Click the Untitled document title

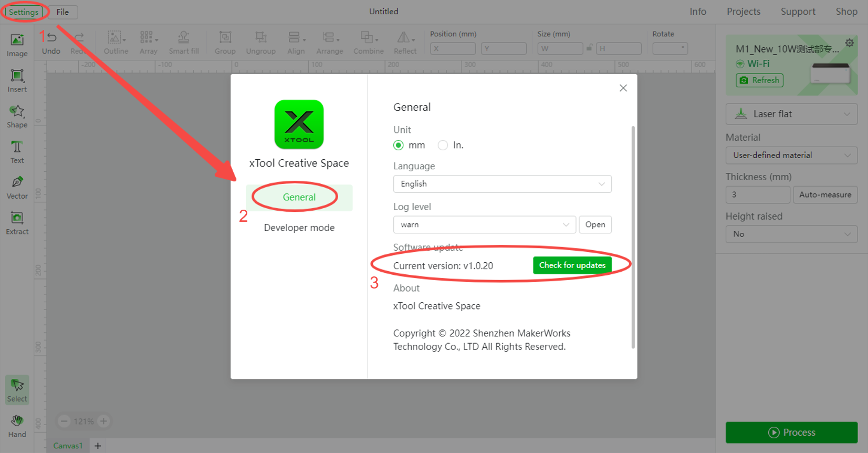[x=384, y=12]
